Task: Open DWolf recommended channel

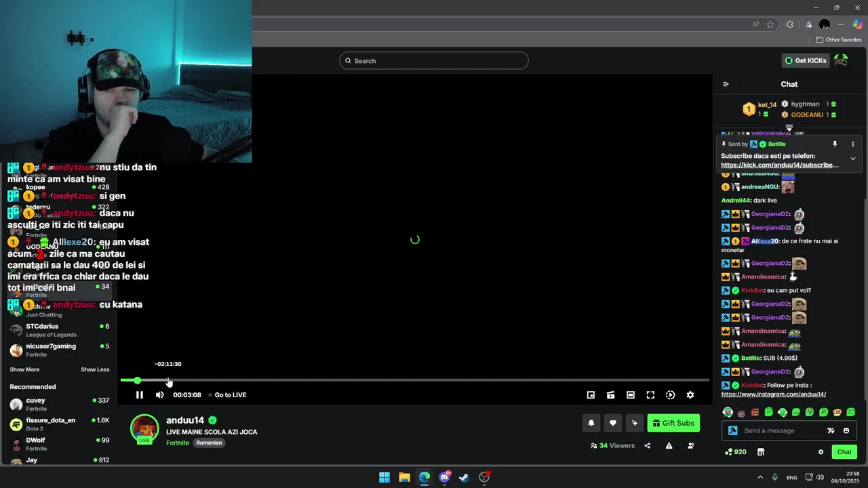Action: click(x=60, y=444)
